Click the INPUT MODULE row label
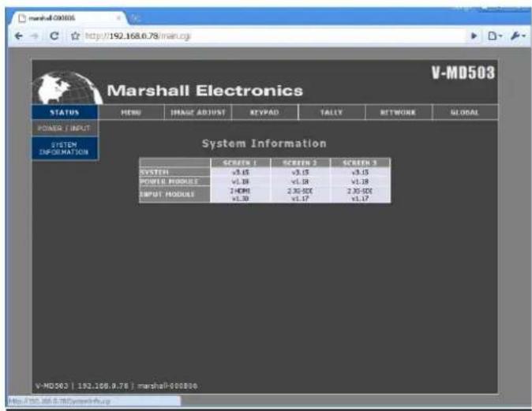The height and width of the screenshot is (411, 532). pyautogui.click(x=174, y=194)
